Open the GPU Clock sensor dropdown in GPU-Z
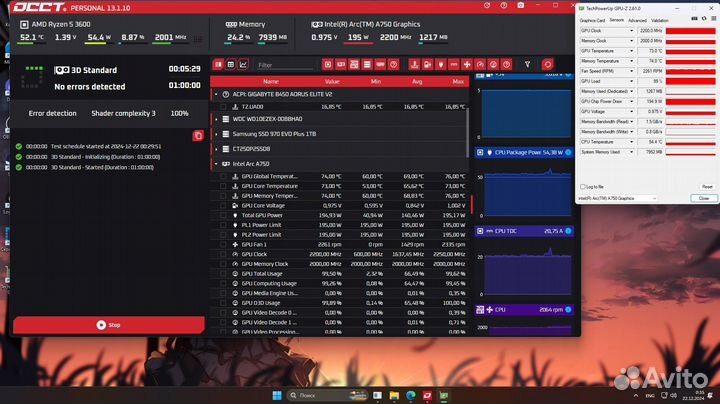 (x=631, y=31)
